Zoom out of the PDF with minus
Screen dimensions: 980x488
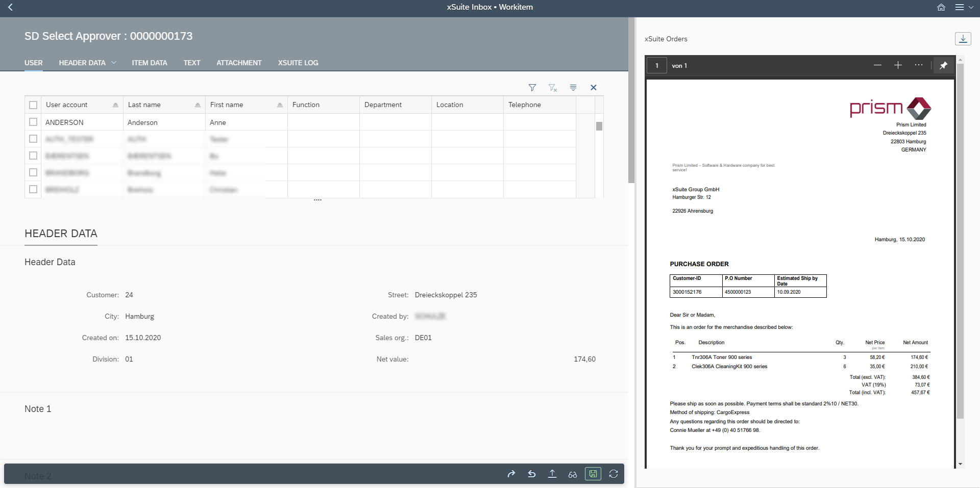tap(877, 65)
